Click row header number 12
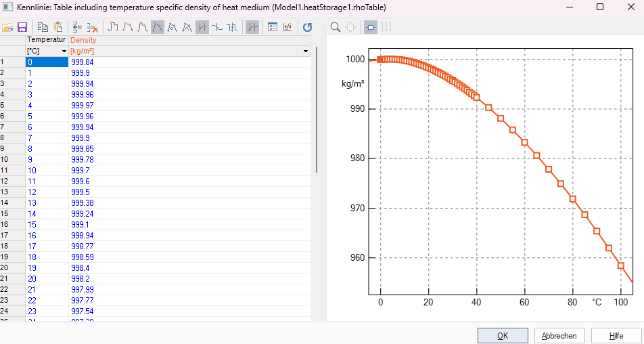This screenshot has width=644, height=344. 13,181
